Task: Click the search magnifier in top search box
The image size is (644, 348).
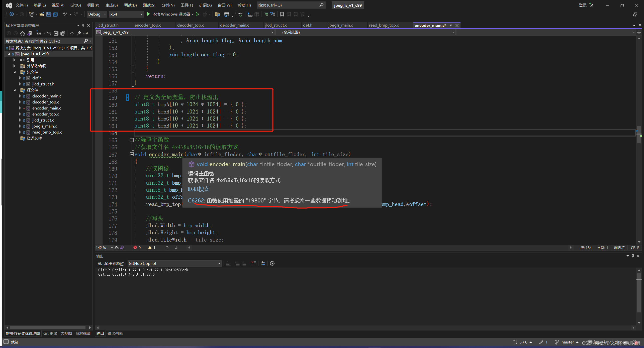Action: (321, 5)
